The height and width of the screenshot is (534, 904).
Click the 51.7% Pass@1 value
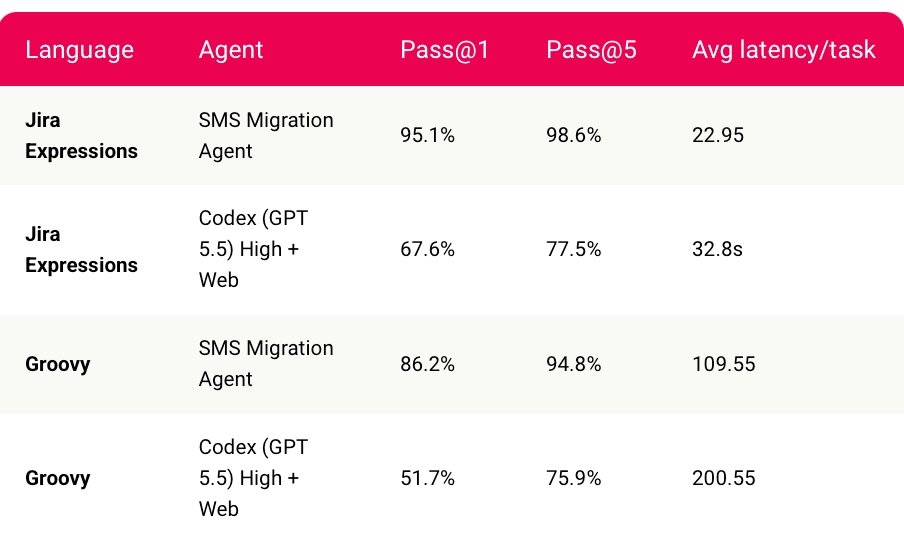click(x=427, y=478)
